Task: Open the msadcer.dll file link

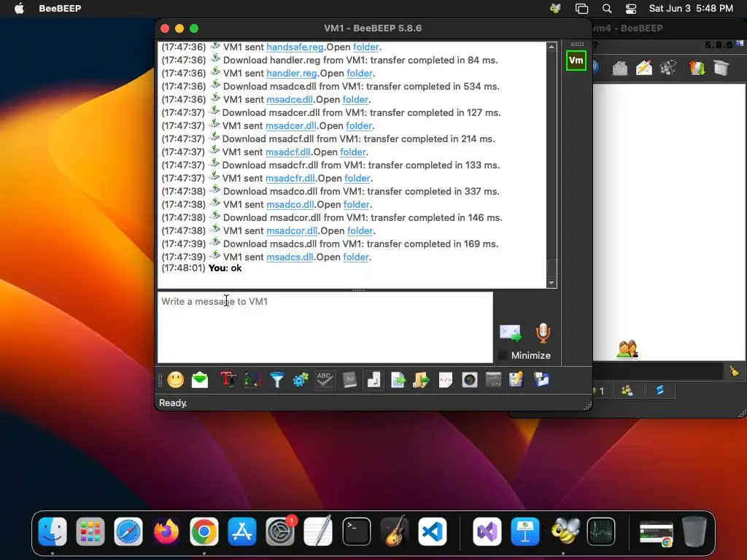Action: [x=290, y=125]
